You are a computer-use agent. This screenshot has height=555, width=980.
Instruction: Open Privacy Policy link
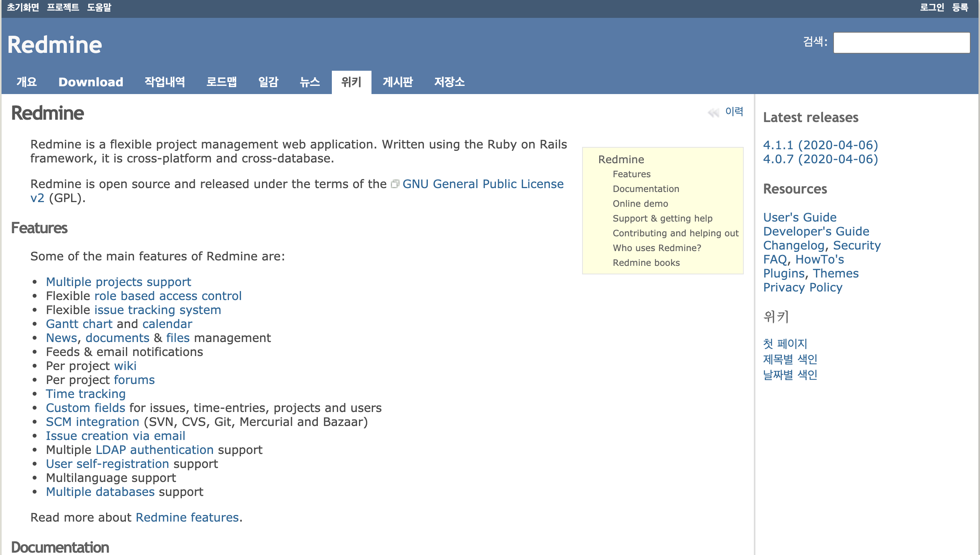(802, 287)
